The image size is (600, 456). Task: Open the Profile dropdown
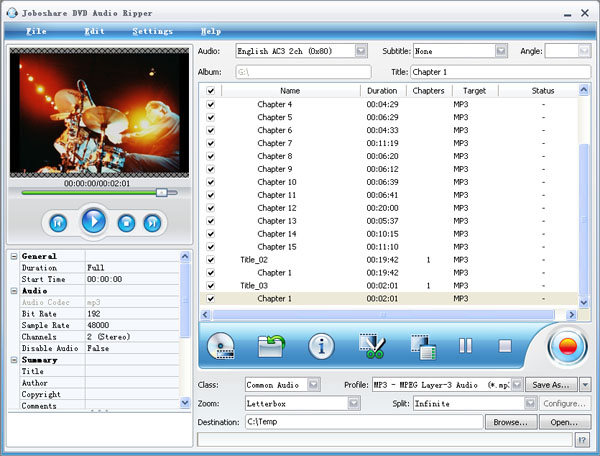(517, 384)
